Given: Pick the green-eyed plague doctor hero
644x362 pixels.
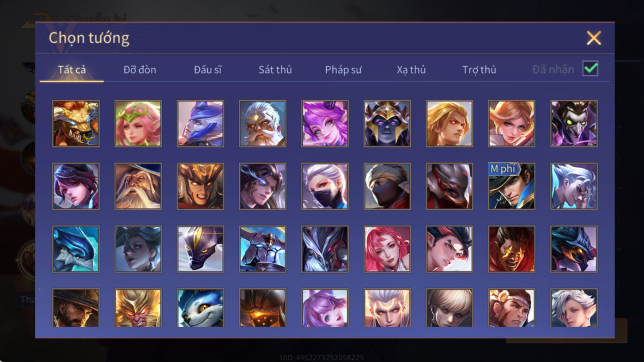Looking at the screenshot, I should (x=574, y=124).
